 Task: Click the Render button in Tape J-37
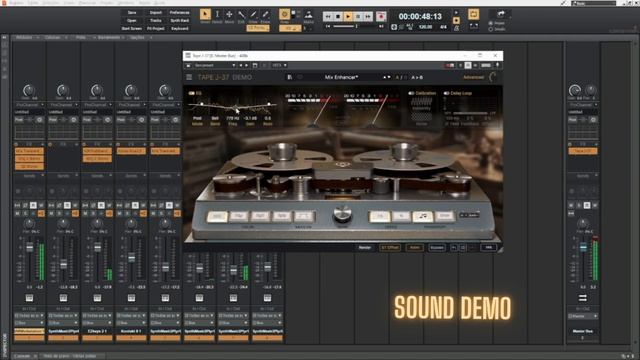[x=365, y=247]
